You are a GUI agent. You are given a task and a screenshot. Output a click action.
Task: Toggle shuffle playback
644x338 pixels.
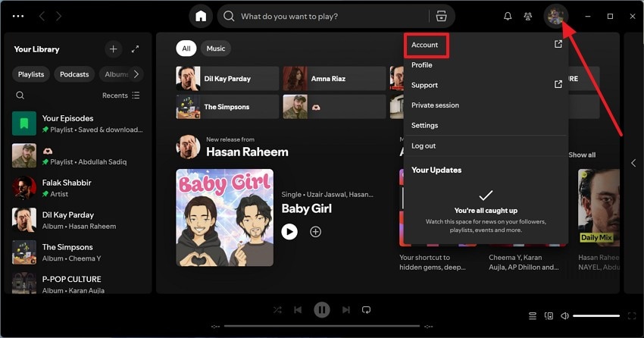277,310
